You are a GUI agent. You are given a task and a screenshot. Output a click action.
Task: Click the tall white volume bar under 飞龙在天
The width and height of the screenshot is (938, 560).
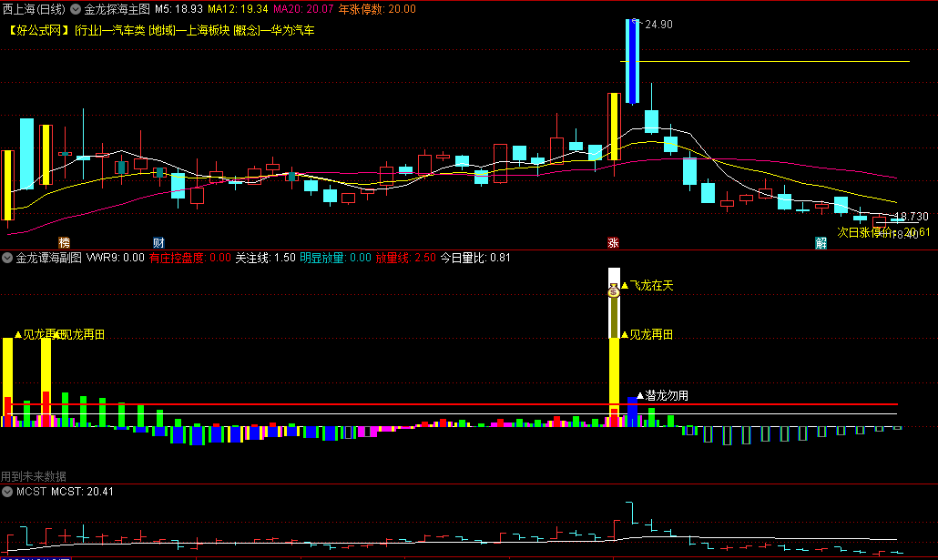tap(614, 302)
